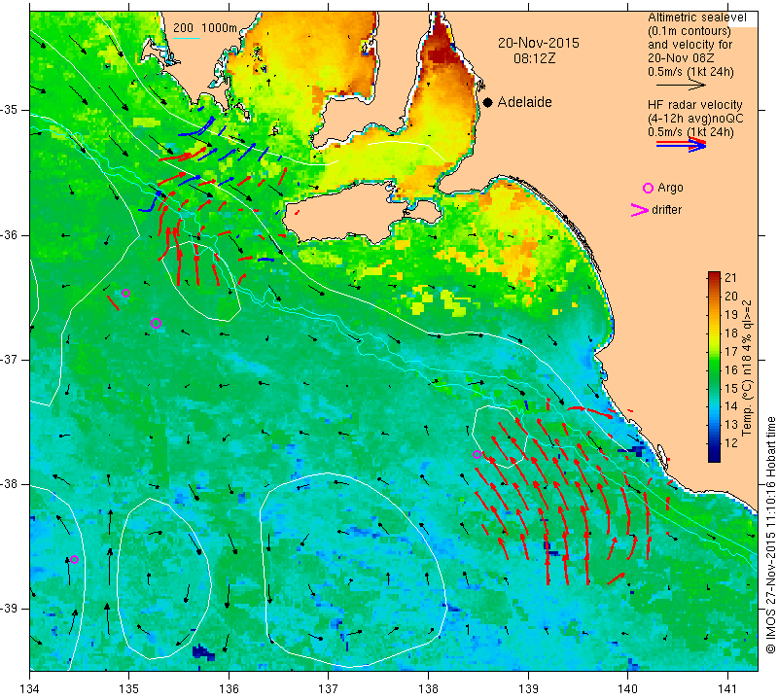Click the 17 label on the colorbar
Screen dimensions: 778x700
[x=731, y=351]
